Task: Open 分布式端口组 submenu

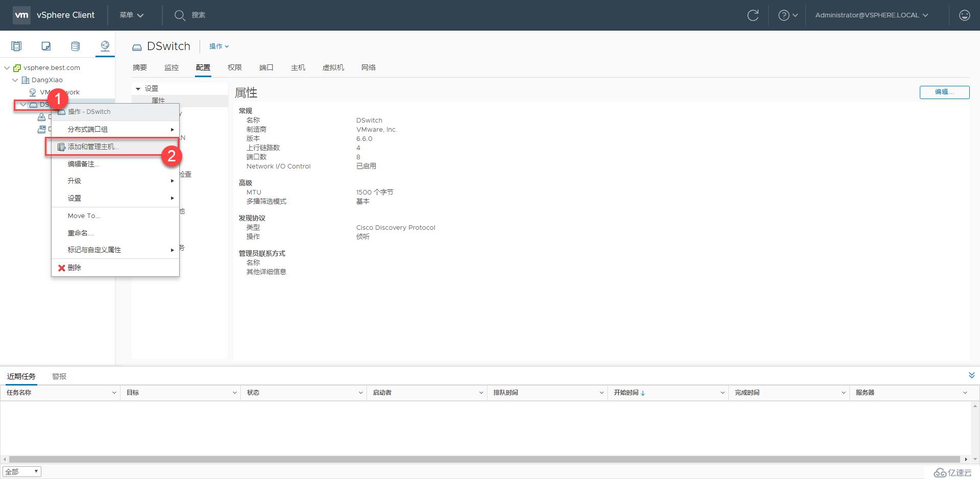Action: point(115,130)
